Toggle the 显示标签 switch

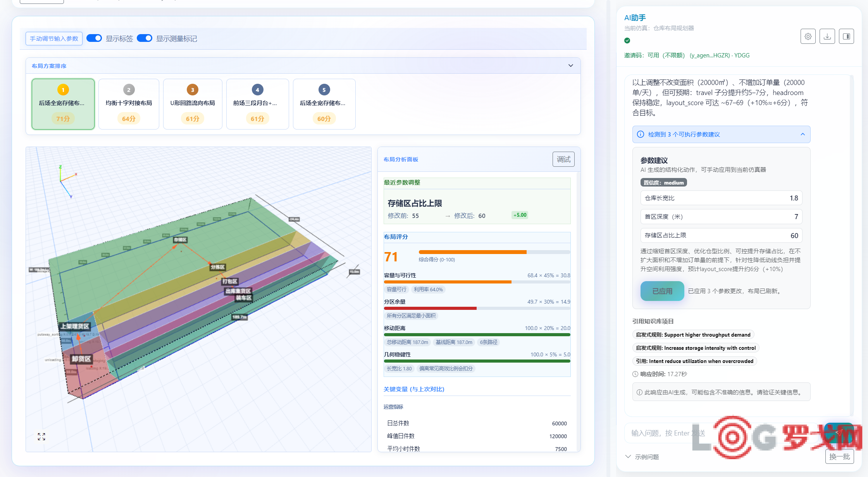(x=94, y=38)
